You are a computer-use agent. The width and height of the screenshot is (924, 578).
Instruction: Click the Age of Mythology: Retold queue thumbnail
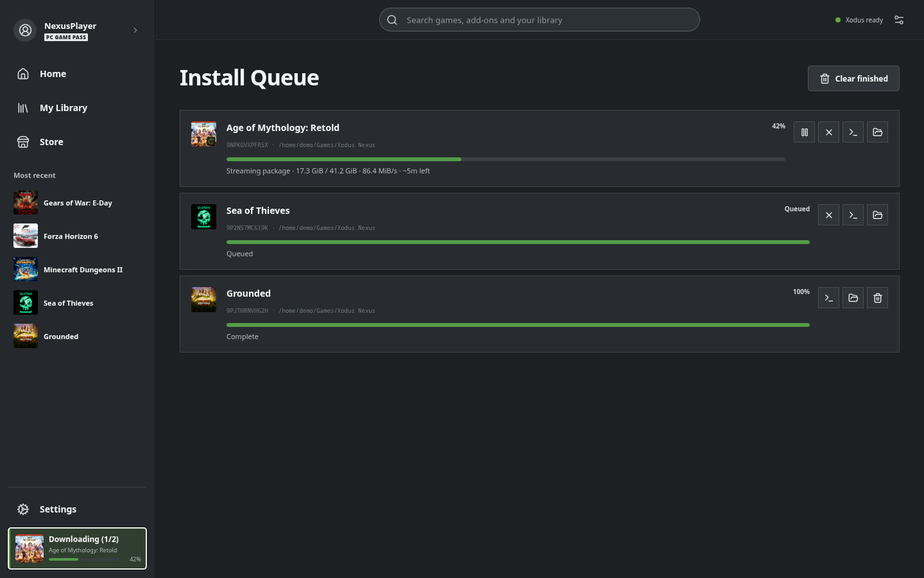[x=203, y=134]
